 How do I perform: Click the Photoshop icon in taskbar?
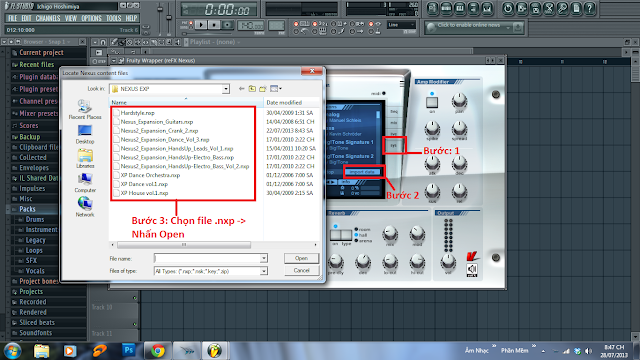(x=129, y=350)
